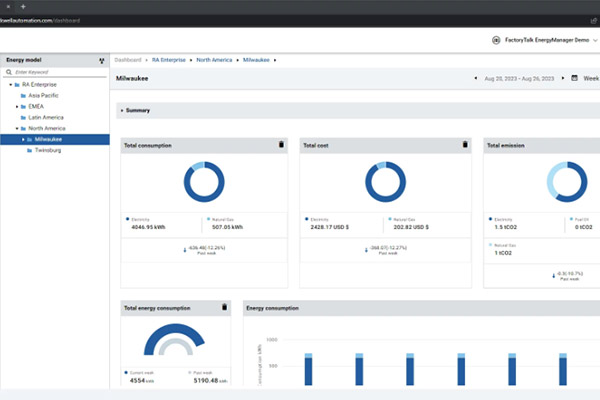Open Milwaukee breadcrumb link

256,60
